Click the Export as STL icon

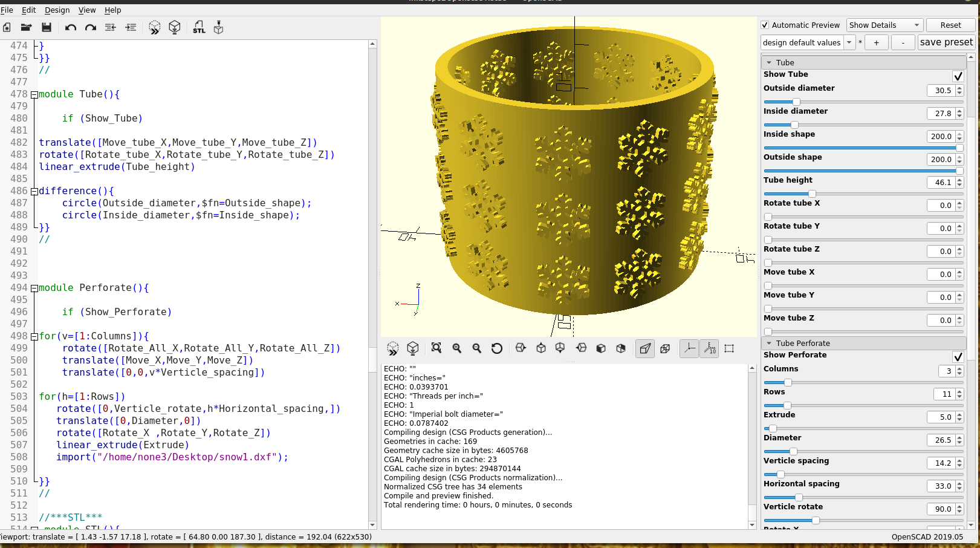point(199,27)
